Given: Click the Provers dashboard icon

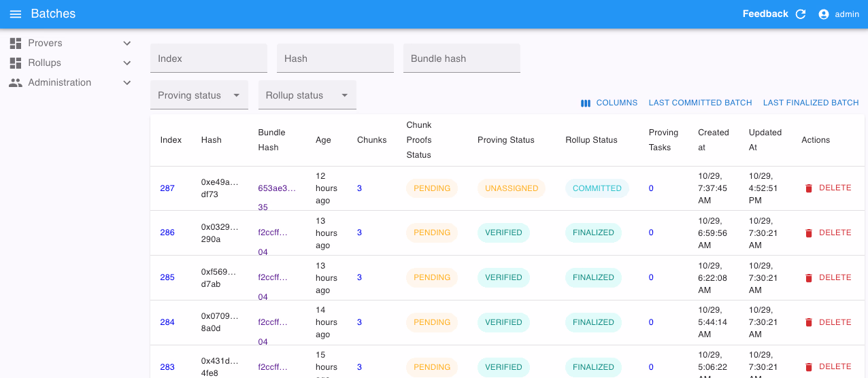Looking at the screenshot, I should [x=16, y=44].
